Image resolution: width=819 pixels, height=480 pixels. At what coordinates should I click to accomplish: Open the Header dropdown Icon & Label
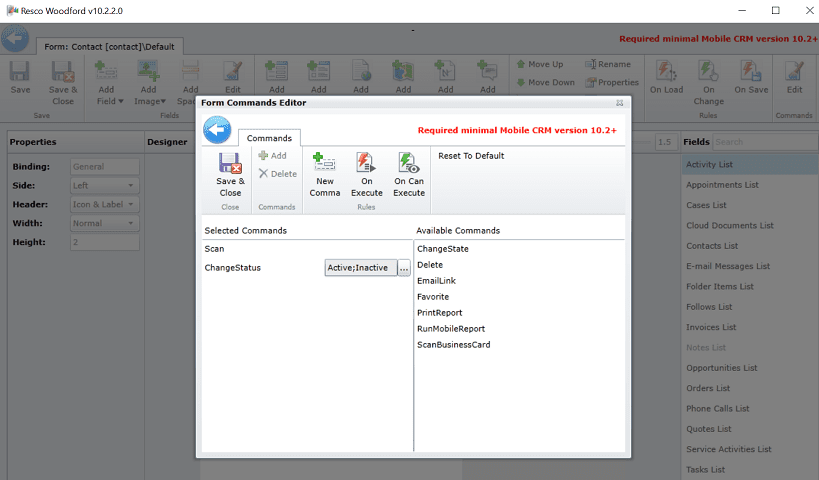tap(104, 204)
